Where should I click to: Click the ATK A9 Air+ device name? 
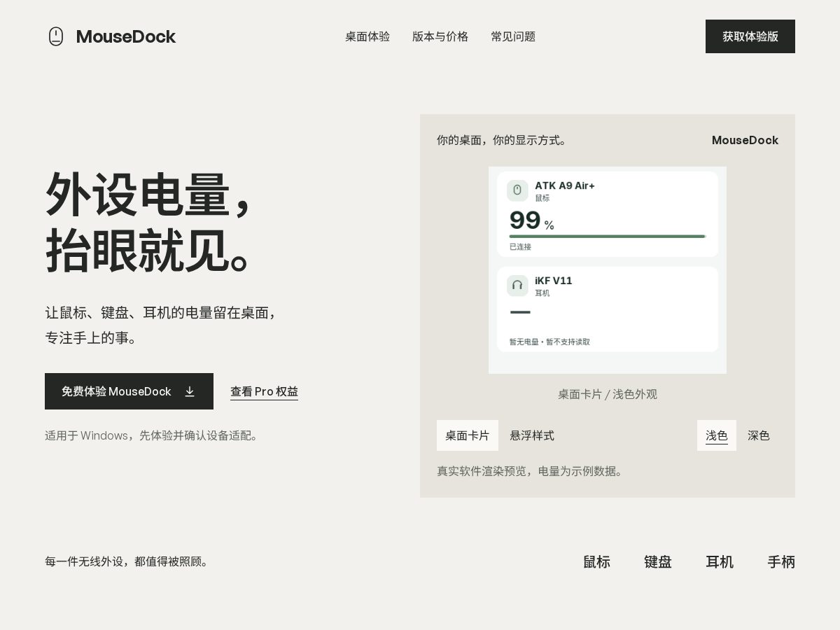coord(565,185)
